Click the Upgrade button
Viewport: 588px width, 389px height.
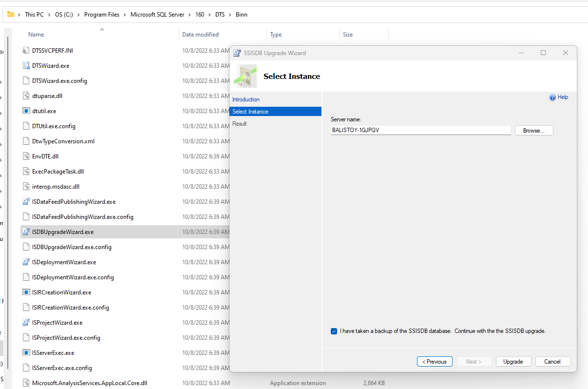point(513,362)
